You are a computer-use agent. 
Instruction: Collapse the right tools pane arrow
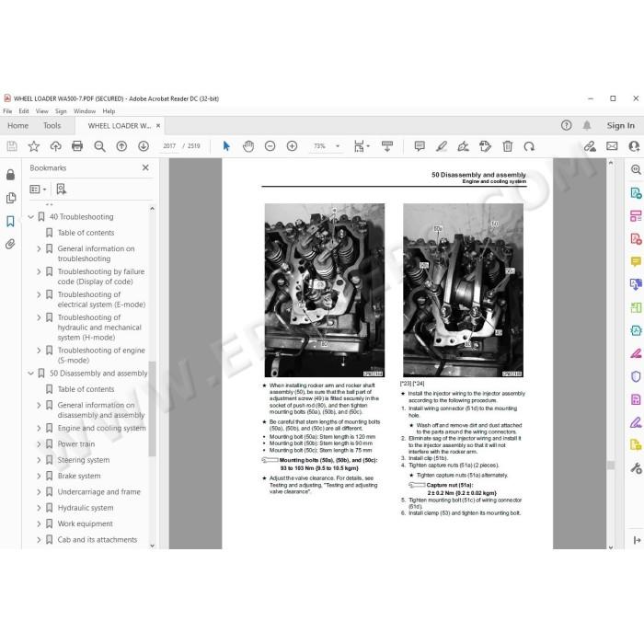click(637, 541)
